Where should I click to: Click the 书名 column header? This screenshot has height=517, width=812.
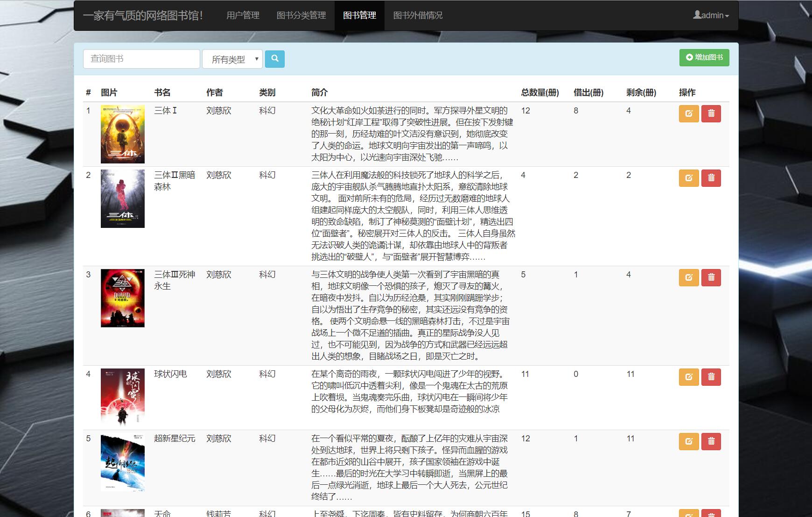coord(162,92)
